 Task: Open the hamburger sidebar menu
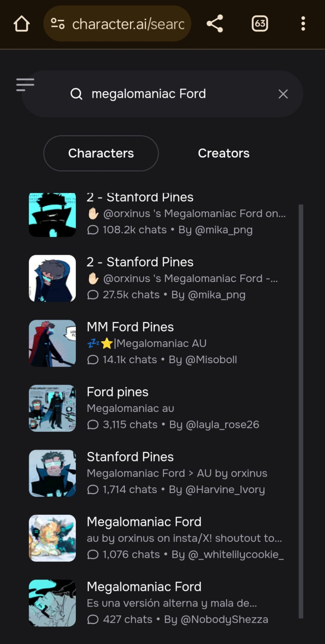[x=25, y=85]
